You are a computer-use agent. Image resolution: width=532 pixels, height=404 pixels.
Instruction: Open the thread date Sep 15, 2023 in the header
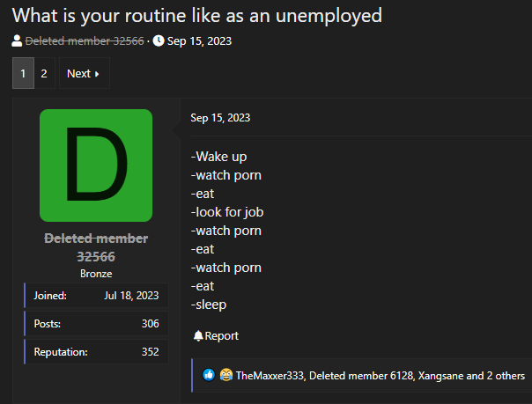(x=199, y=41)
